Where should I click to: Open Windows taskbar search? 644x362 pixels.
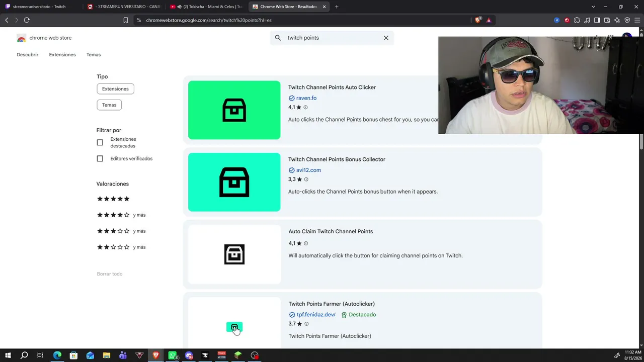click(x=24, y=355)
